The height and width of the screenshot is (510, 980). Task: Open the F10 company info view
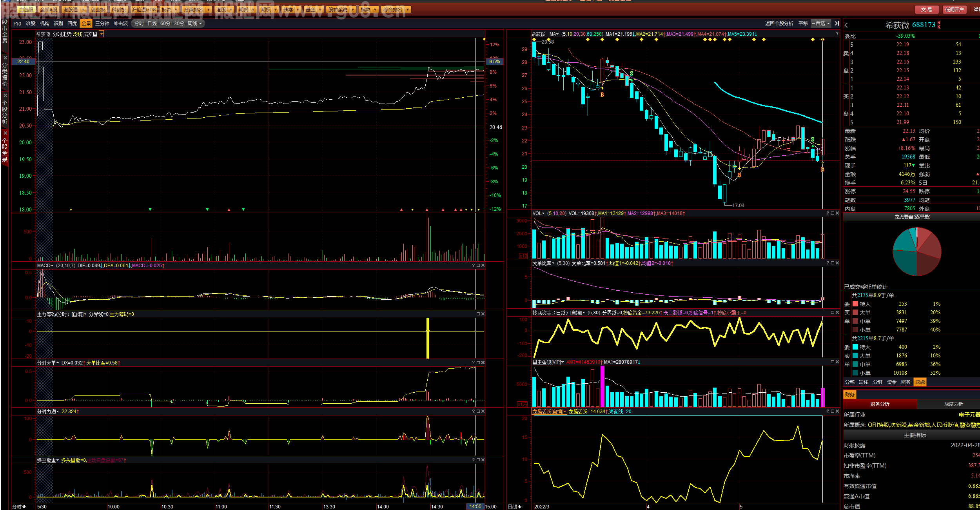click(x=17, y=24)
